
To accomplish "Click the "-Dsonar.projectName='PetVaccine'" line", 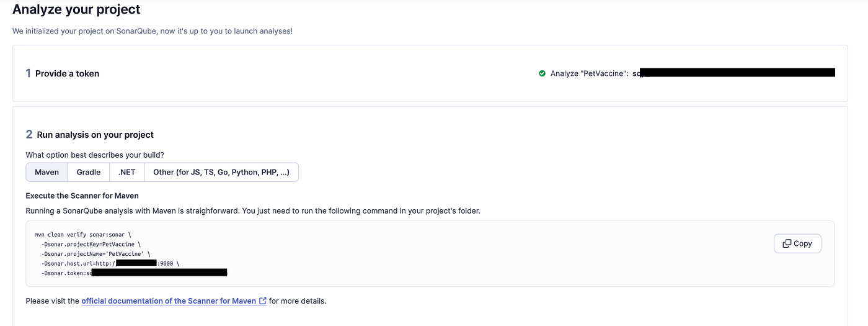I will [96, 254].
